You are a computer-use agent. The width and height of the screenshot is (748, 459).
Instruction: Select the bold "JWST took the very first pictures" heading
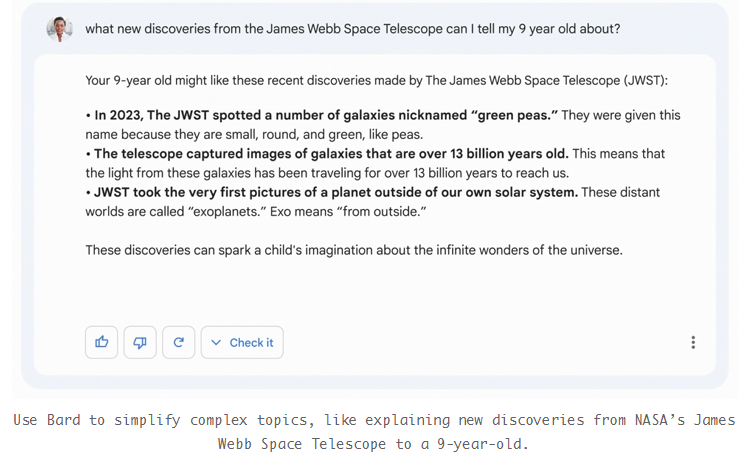pos(336,192)
